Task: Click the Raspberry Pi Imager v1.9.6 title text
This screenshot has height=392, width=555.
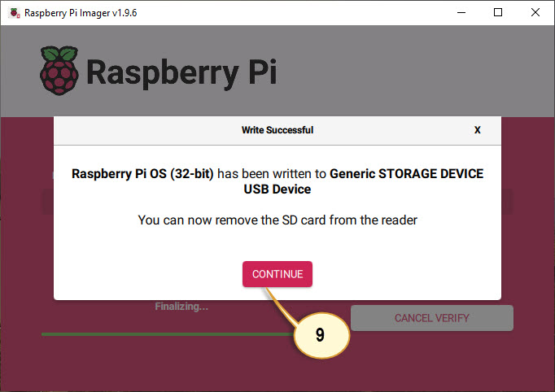Action: tap(80, 12)
